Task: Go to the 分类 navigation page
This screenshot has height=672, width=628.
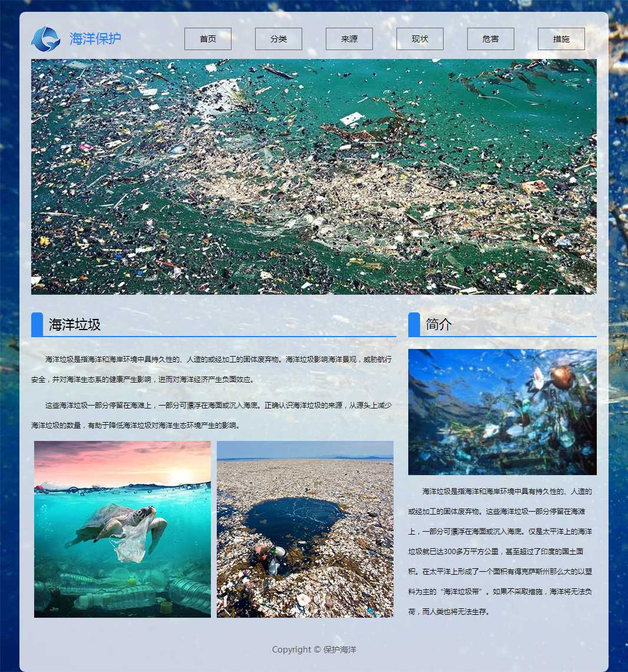Action: click(279, 39)
